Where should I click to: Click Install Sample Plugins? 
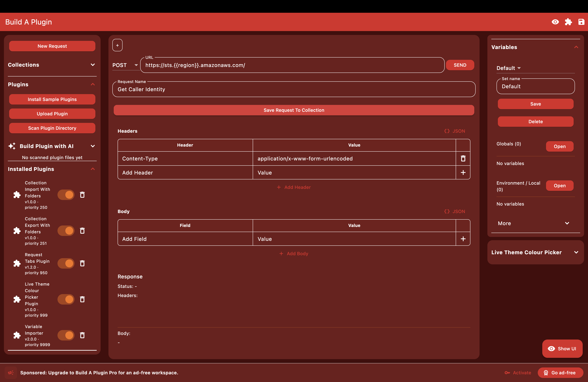coord(52,99)
